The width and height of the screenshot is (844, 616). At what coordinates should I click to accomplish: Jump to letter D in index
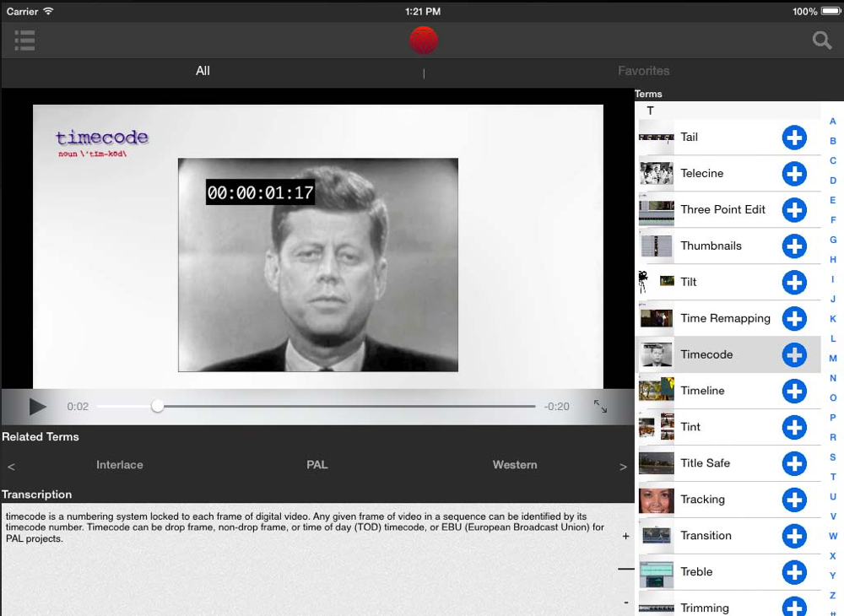click(833, 181)
